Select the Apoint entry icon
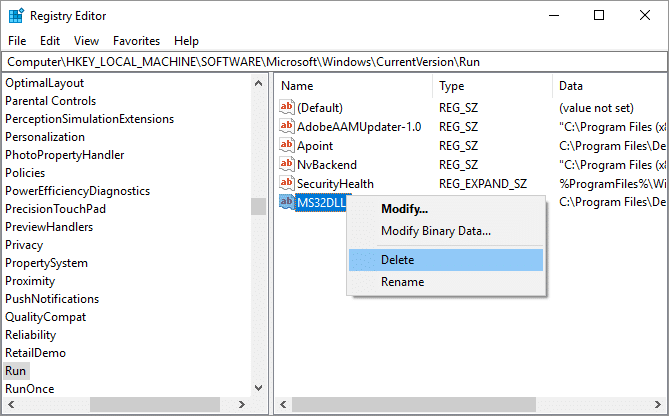The height and width of the screenshot is (416, 669). [288, 146]
